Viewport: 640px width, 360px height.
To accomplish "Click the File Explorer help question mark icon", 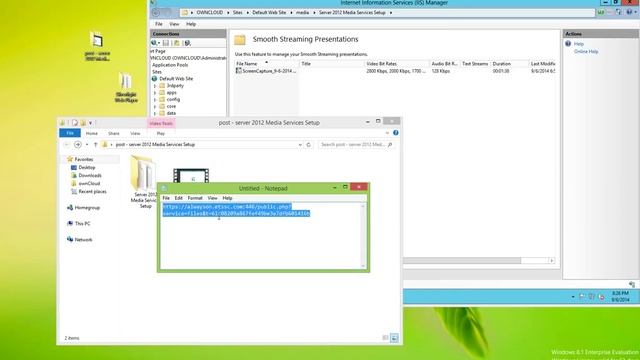I will [396, 133].
